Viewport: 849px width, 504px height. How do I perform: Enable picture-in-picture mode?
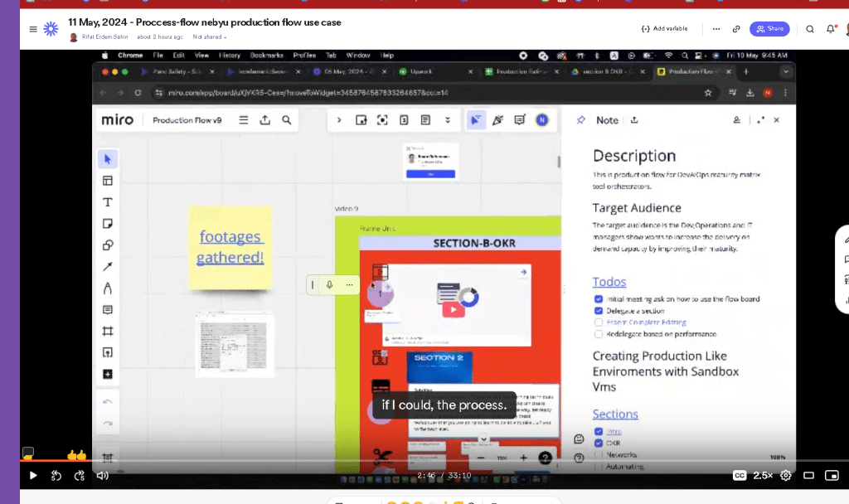tap(832, 475)
